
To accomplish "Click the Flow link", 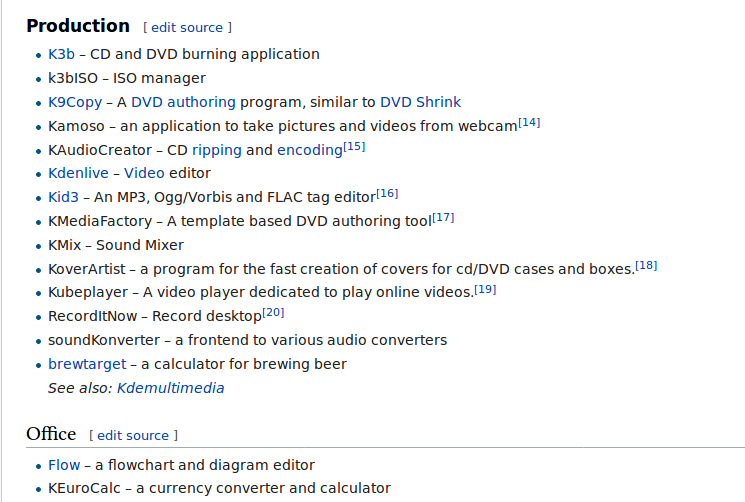I will 64,465.
